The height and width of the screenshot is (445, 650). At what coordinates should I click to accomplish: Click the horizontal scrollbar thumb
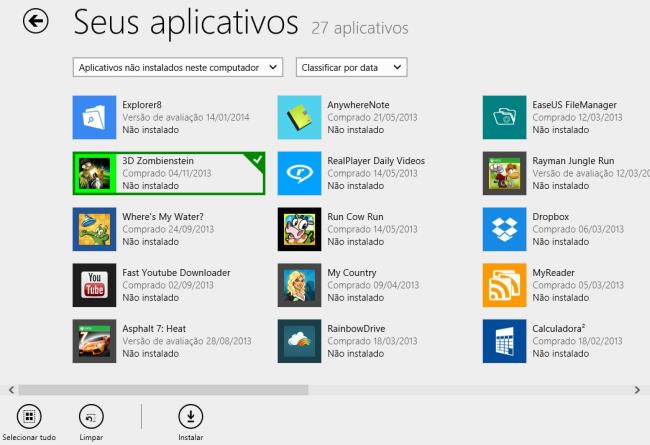pyautogui.click(x=163, y=390)
